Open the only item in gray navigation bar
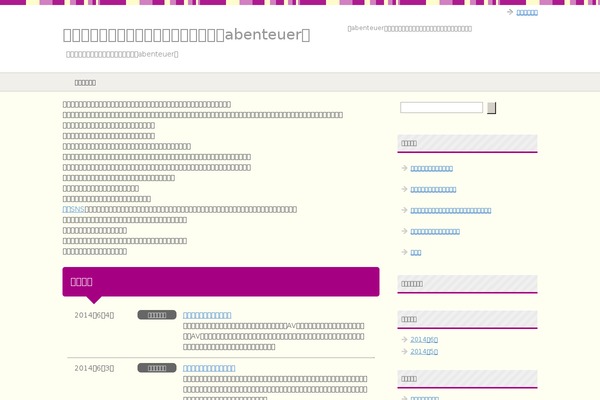The image size is (600, 400). (85, 83)
